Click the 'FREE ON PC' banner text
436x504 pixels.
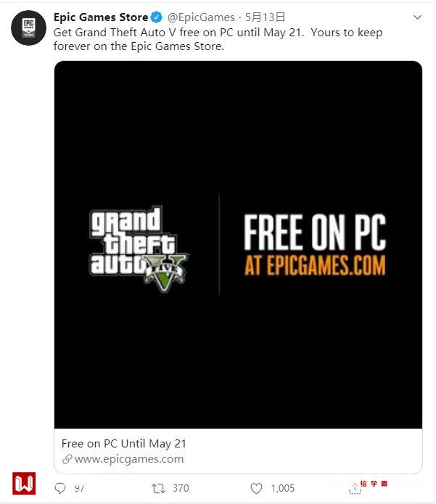[x=315, y=232]
